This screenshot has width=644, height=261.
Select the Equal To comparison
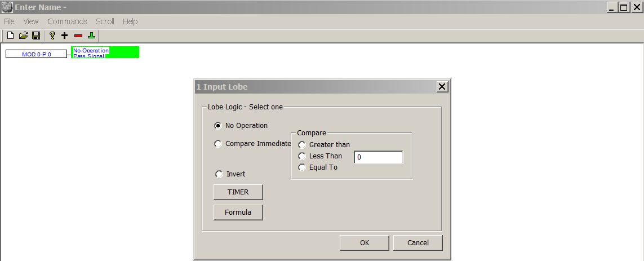tap(303, 167)
